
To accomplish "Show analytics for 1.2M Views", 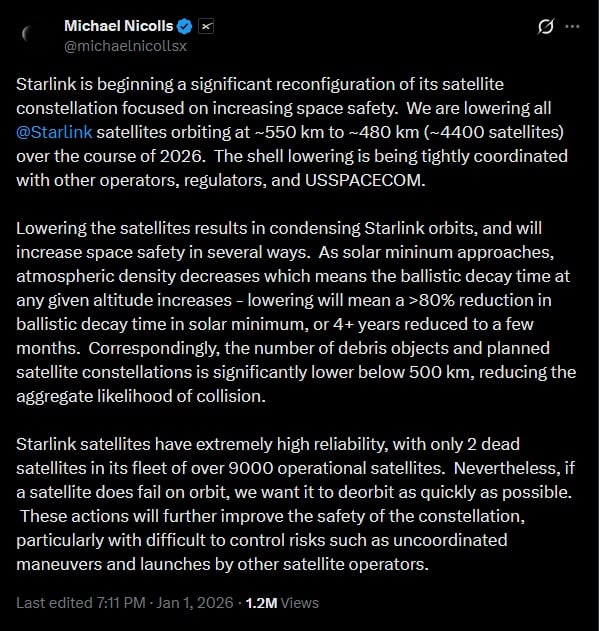I will [282, 603].
